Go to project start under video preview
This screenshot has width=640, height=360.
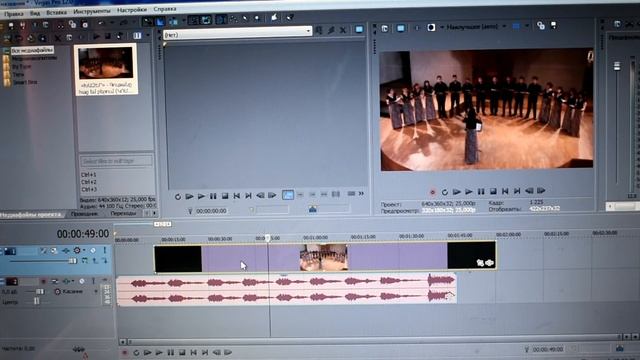[x=505, y=191]
